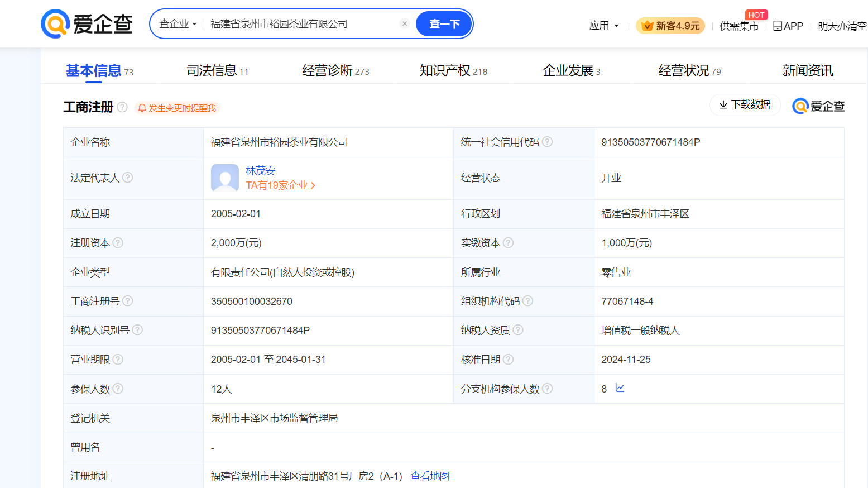Click the 开业 business status value

(x=611, y=178)
